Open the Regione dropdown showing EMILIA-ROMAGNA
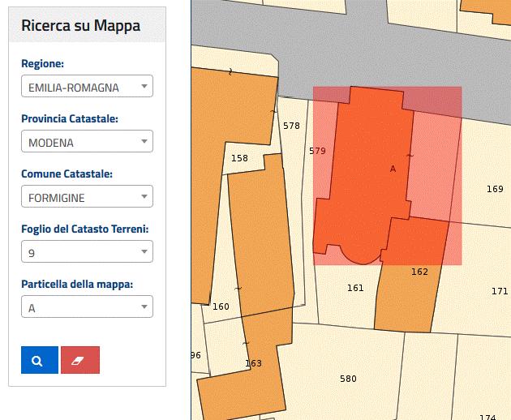The image size is (511, 420). click(87, 86)
